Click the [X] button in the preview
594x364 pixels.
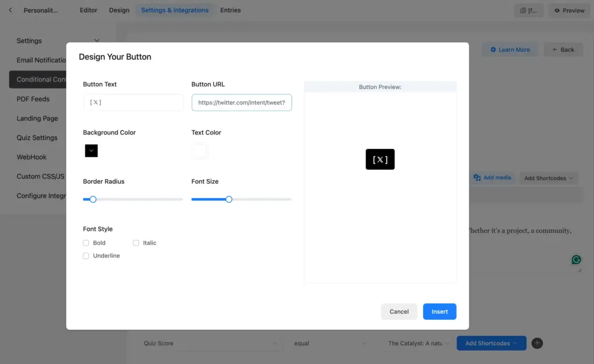[x=380, y=159]
